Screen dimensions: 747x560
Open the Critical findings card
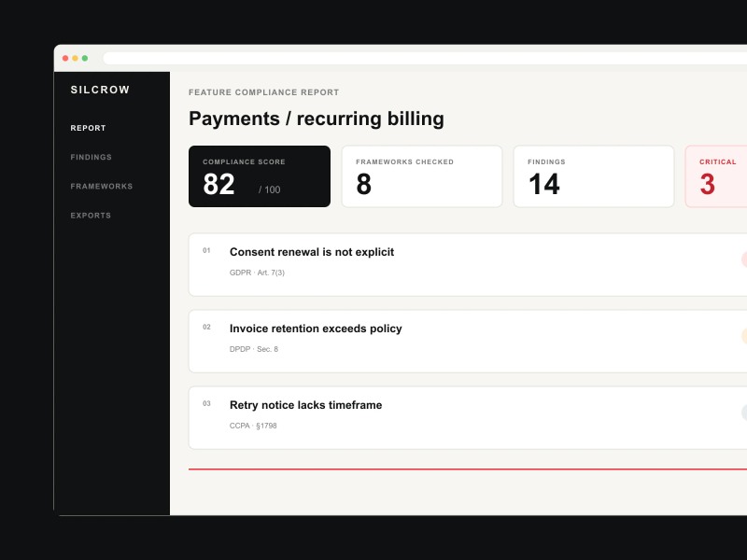[x=716, y=176]
